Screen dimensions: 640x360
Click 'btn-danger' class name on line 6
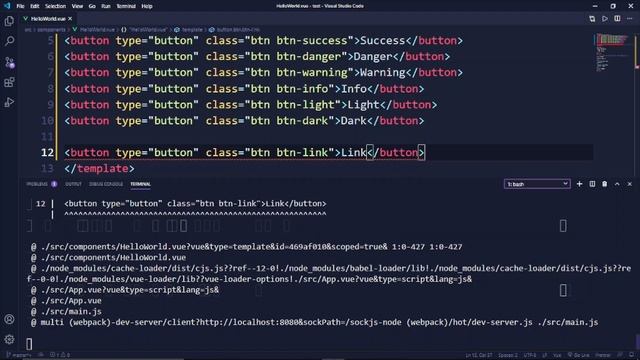click(309, 57)
